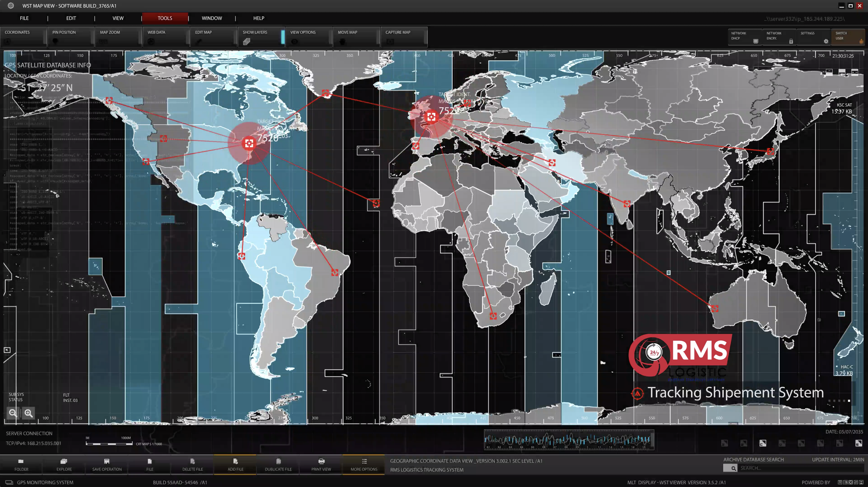Click the map zoom-out magnifier icon
The width and height of the screenshot is (868, 487).
click(13, 413)
